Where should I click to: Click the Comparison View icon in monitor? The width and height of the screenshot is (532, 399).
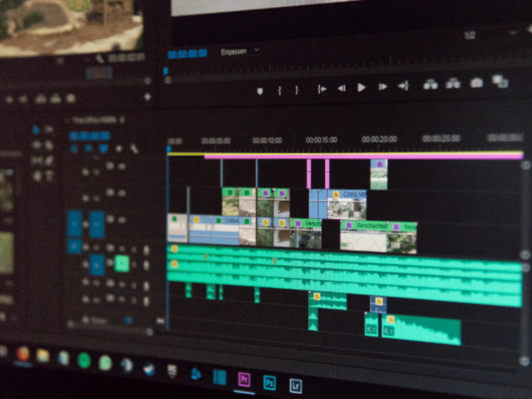[499, 82]
